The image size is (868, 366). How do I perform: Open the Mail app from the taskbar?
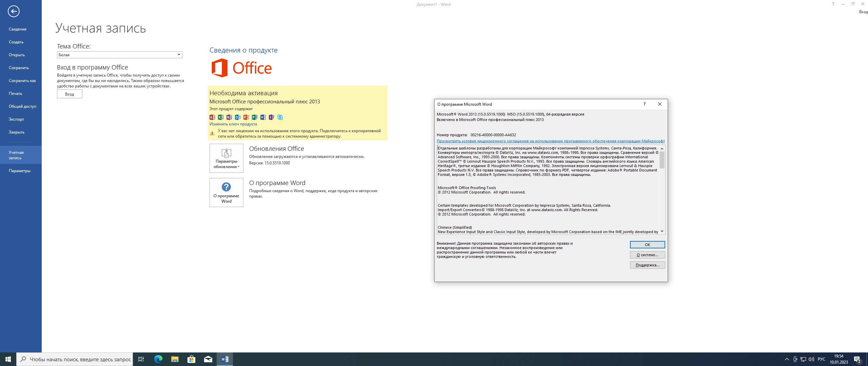click(x=208, y=359)
